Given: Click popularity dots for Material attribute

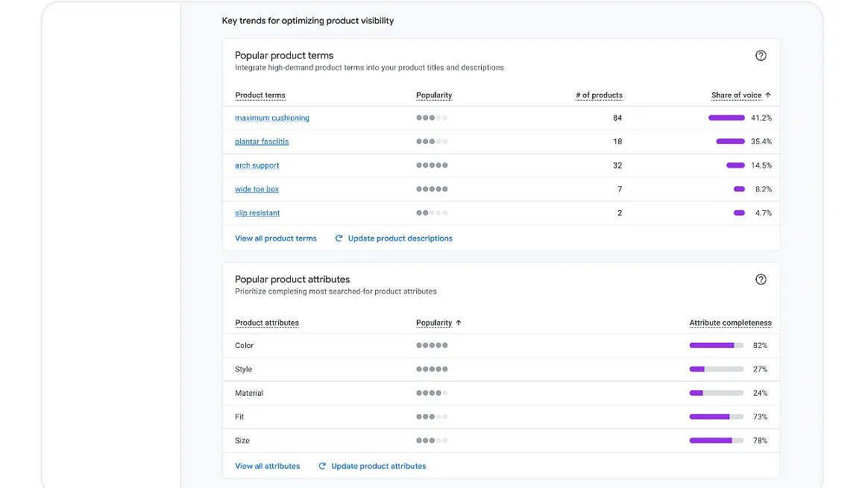Looking at the screenshot, I should click(432, 393).
